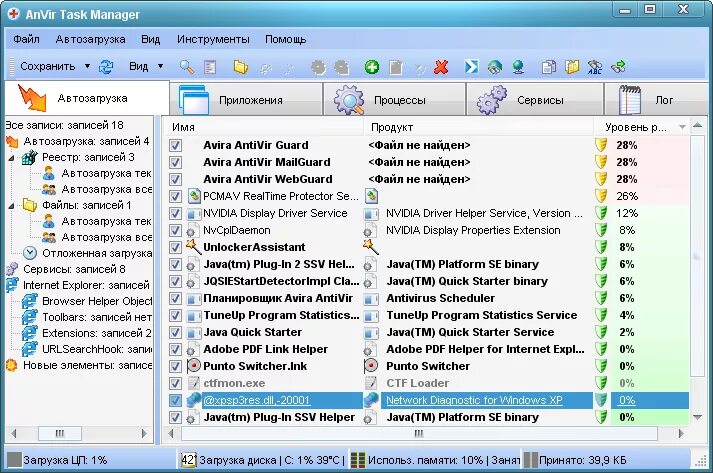Select Сервисы: записей 8 tree item
The height and width of the screenshot is (473, 713).
74,269
